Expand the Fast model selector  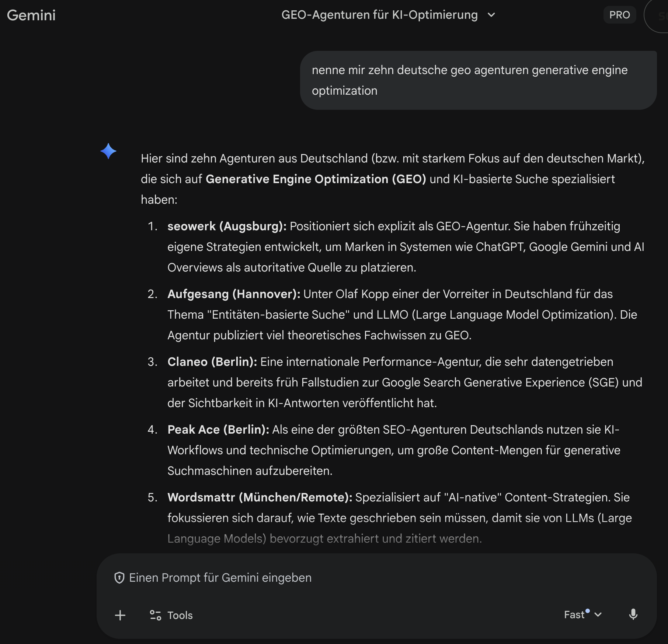click(x=598, y=615)
